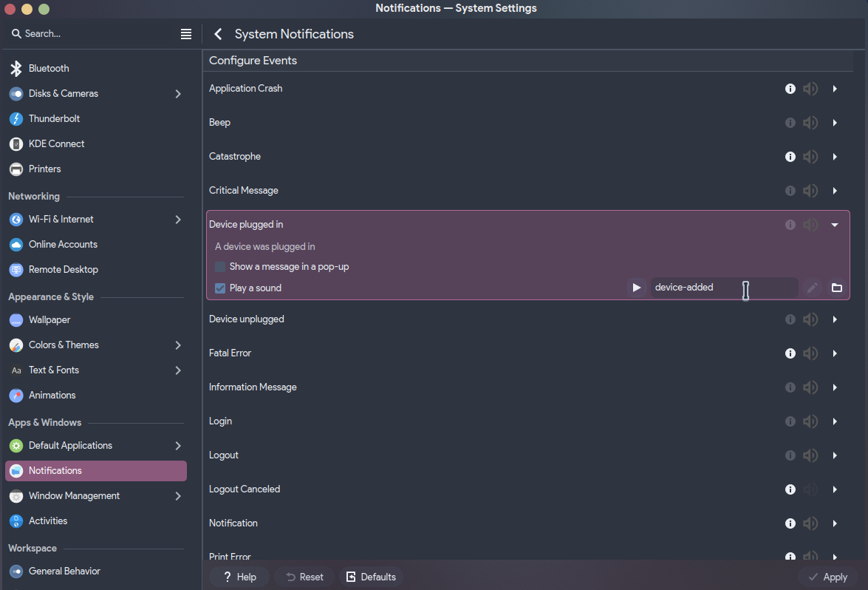This screenshot has height=590, width=868.
Task: Expand the Critical Message event row
Action: click(835, 191)
